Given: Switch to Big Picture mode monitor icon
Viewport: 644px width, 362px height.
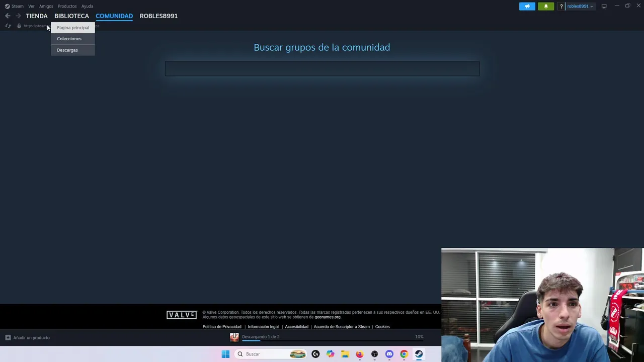Looking at the screenshot, I should pos(604,7).
